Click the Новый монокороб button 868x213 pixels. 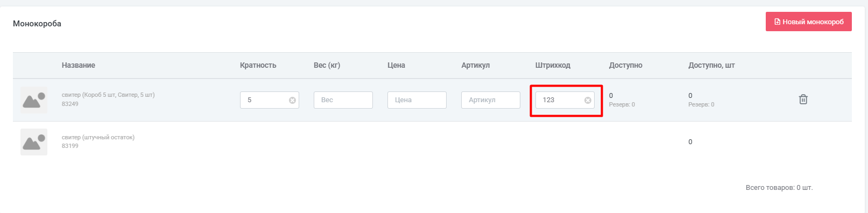point(808,22)
